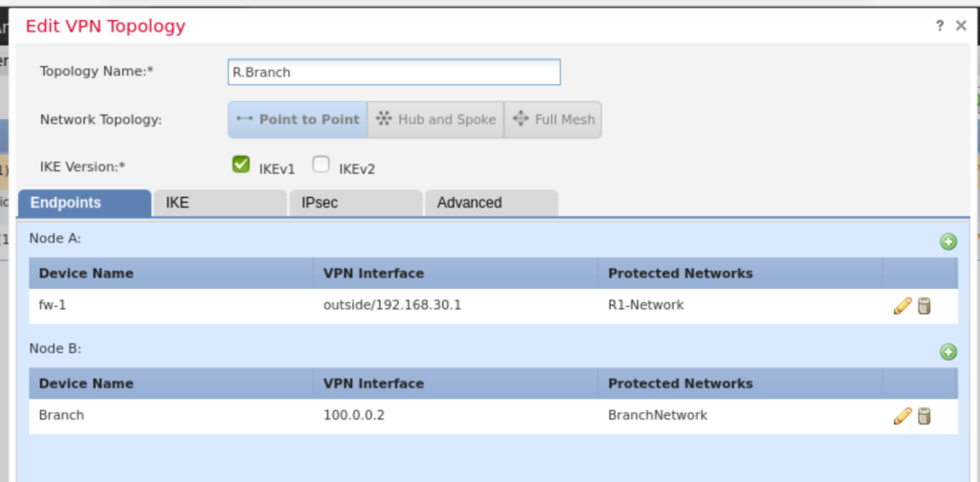Go to the Advanced tab

tap(491, 203)
